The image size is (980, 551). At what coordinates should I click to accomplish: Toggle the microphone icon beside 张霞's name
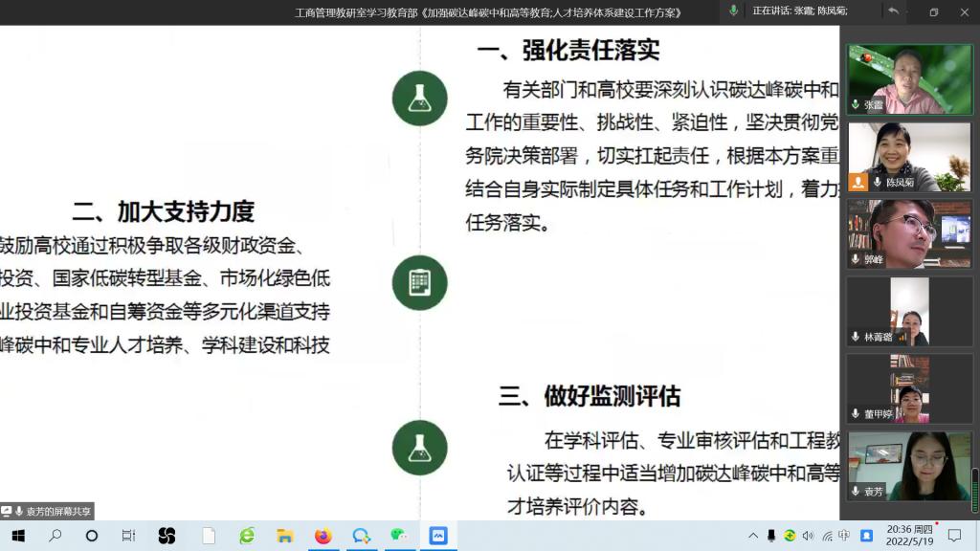[x=856, y=105]
